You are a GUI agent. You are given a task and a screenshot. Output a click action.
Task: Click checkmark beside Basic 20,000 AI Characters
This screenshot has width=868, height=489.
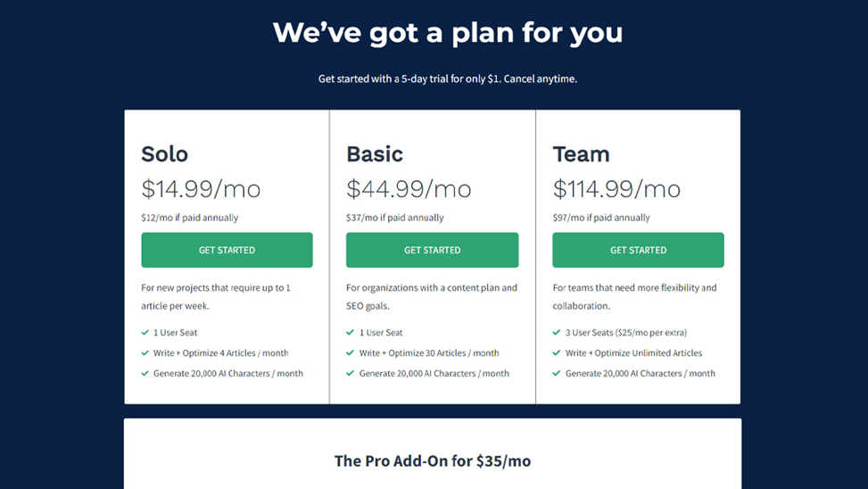click(x=350, y=373)
